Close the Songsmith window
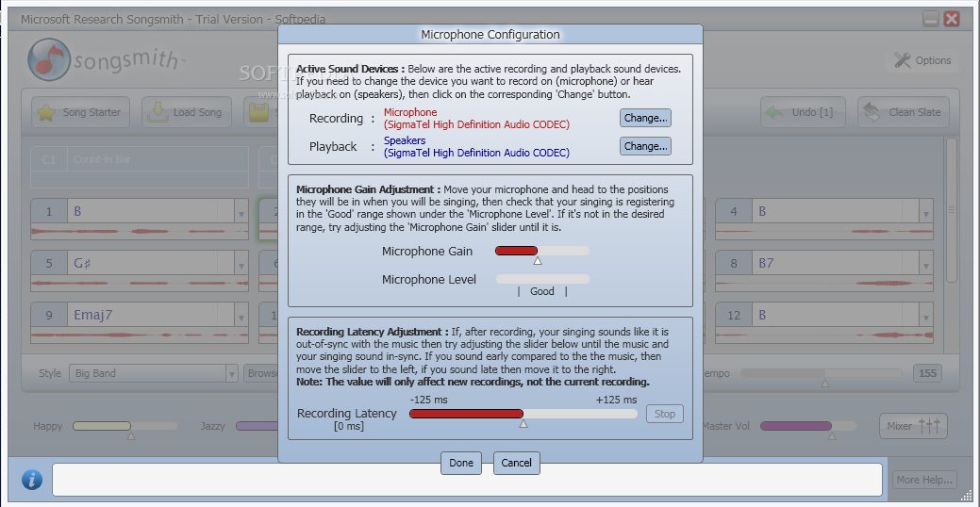Screen dimensions: 980x507 point(952,19)
